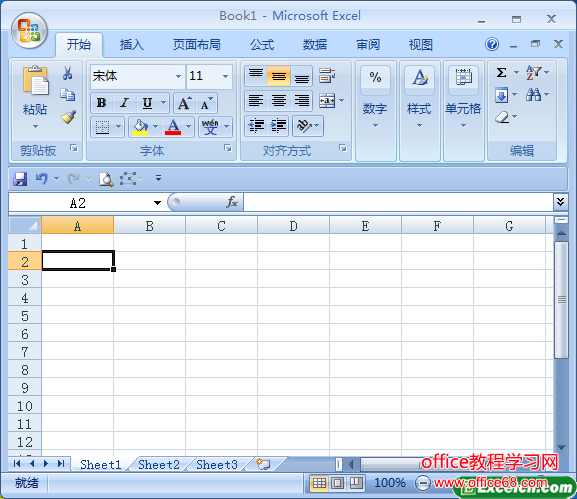The width and height of the screenshot is (577, 499).
Task: Open Print Preview from quick toolbar
Action: pos(106,179)
